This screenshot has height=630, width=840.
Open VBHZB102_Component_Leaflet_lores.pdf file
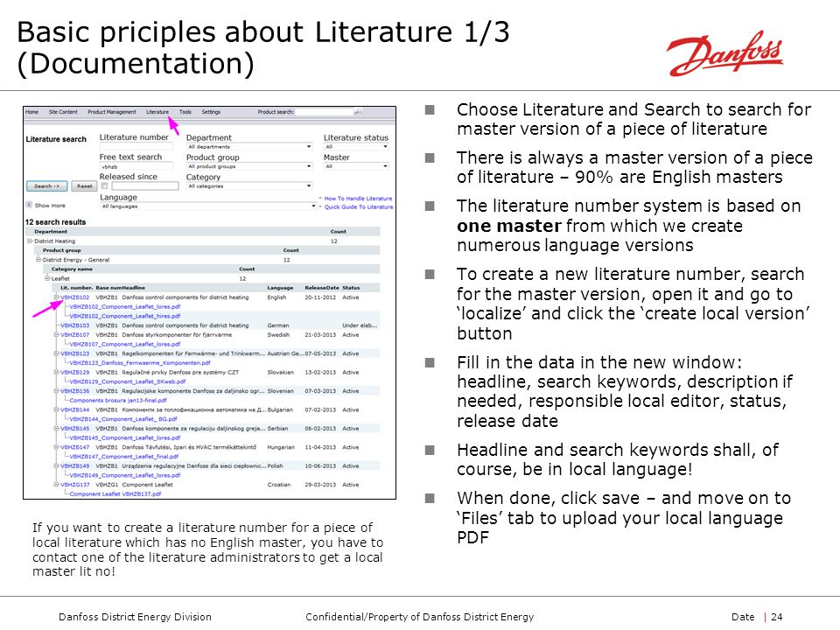tap(125, 307)
